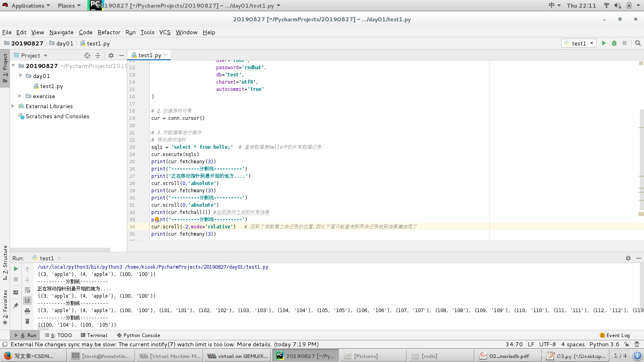Image resolution: width=644 pixels, height=362 pixels.
Task: Open the Tools menu
Action: pos(147,32)
